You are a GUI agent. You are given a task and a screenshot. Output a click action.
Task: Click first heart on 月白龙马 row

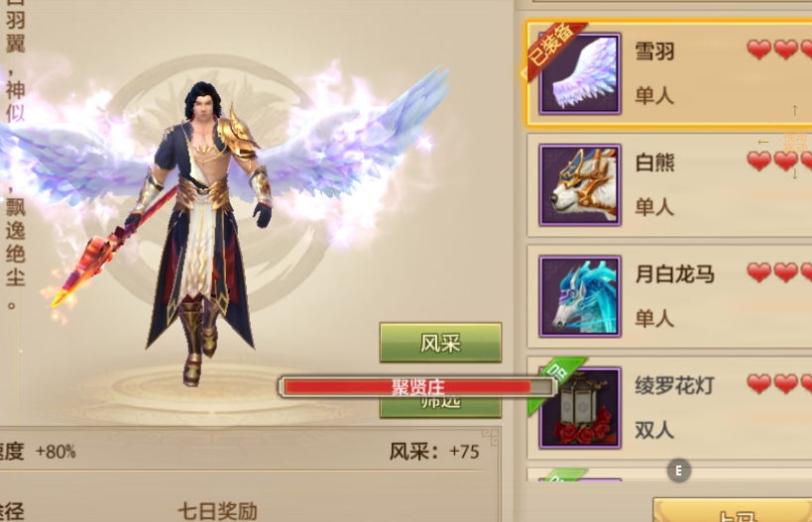[758, 272]
